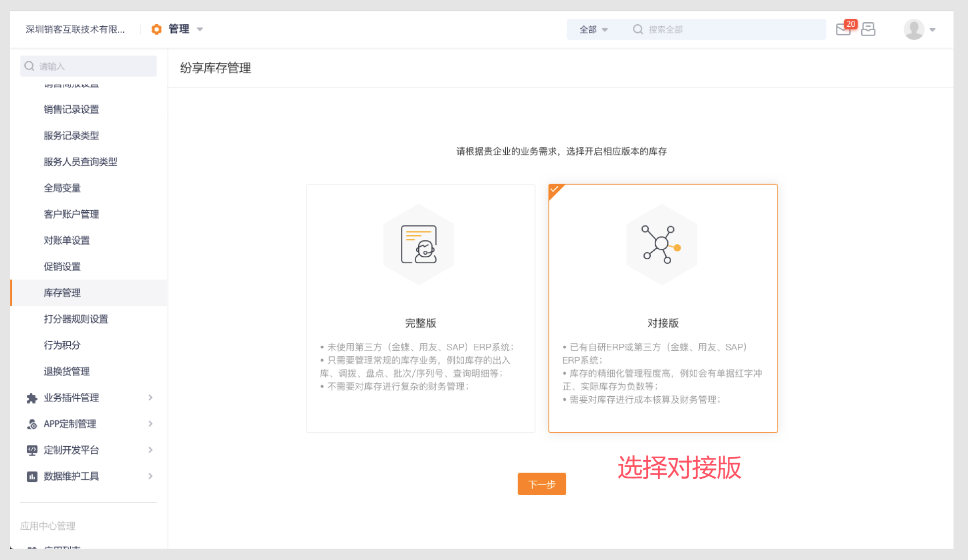Viewport: 968px width, 560px height.
Task: Click the APP定制管理 sidebar icon
Action: pyautogui.click(x=32, y=424)
